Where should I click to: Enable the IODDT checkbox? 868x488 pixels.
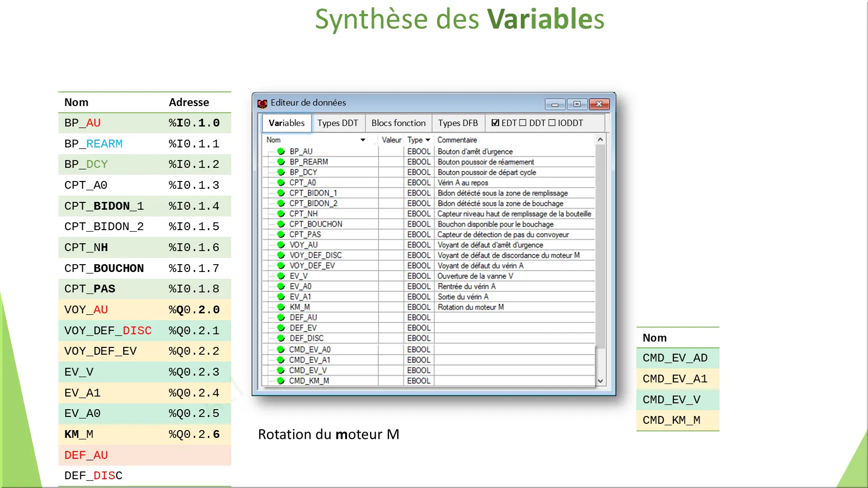pyautogui.click(x=553, y=123)
